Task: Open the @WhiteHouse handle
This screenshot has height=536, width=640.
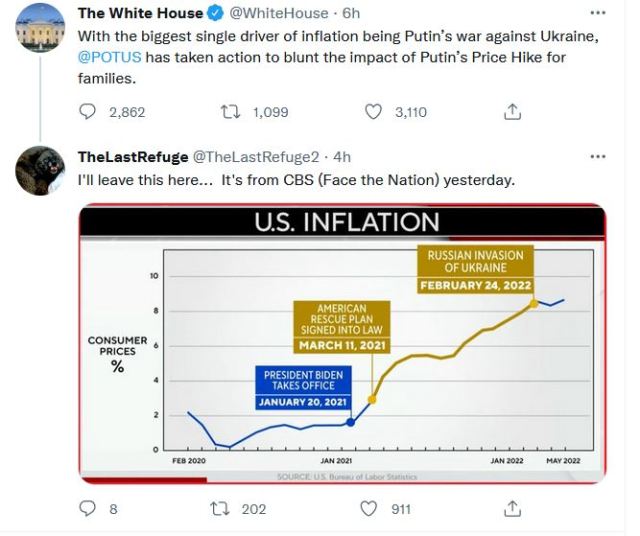Action: coord(280,13)
